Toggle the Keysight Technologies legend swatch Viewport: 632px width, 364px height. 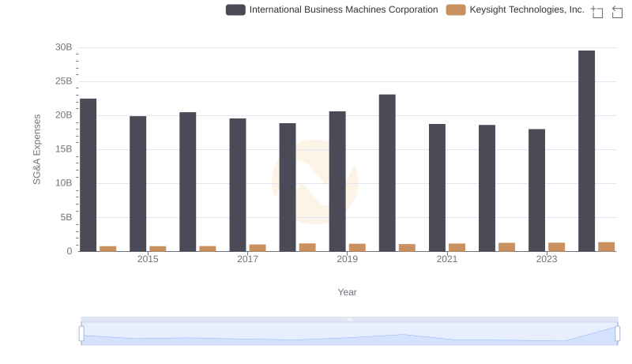coord(456,10)
